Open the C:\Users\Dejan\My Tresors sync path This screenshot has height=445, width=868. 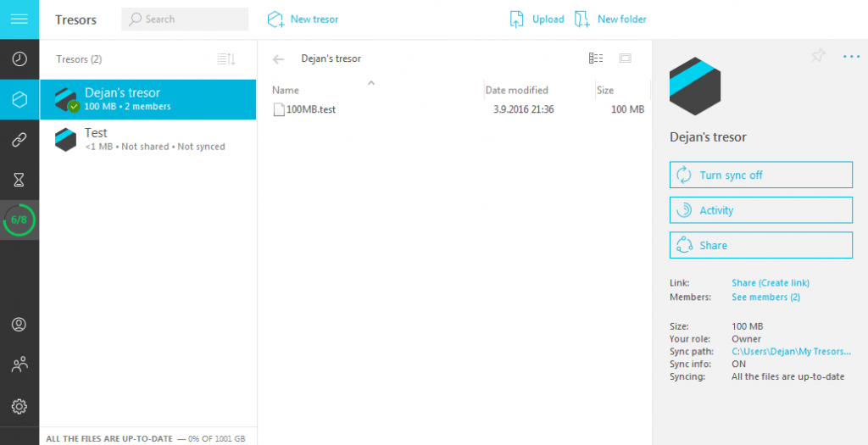click(791, 352)
